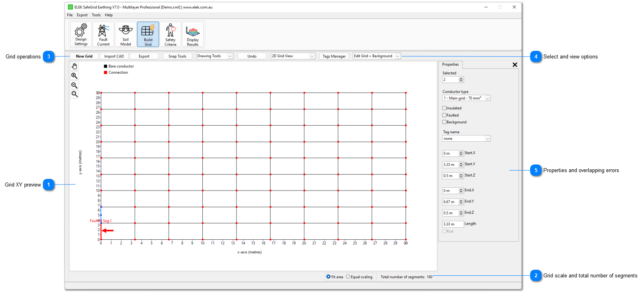Expand the Edit Grid + Background dropdown
Screen dimensions: 644x293
pyautogui.click(x=398, y=56)
